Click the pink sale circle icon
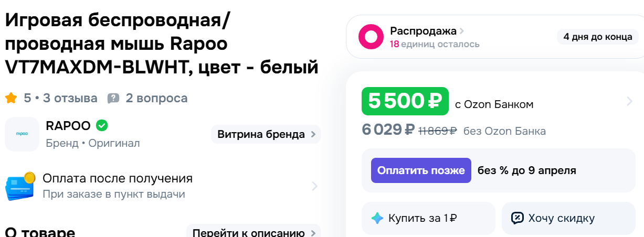 tap(371, 37)
